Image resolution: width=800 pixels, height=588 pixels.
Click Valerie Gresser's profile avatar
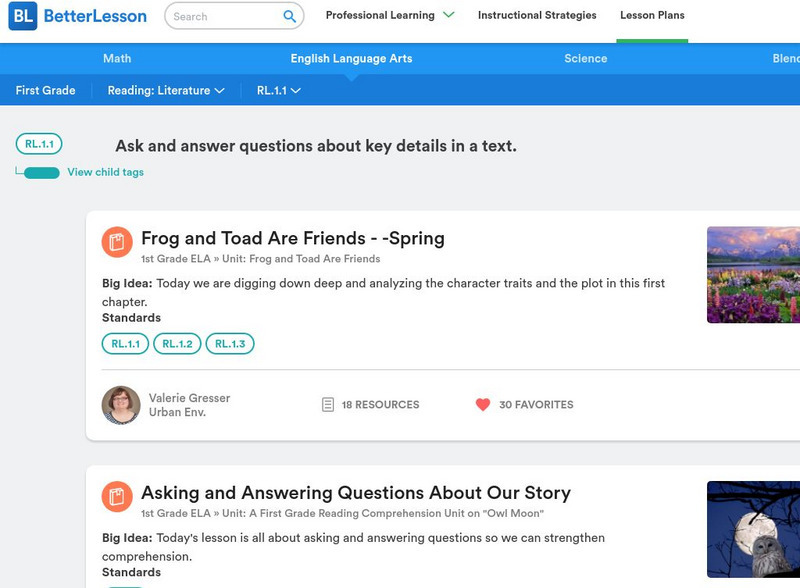pyautogui.click(x=121, y=405)
